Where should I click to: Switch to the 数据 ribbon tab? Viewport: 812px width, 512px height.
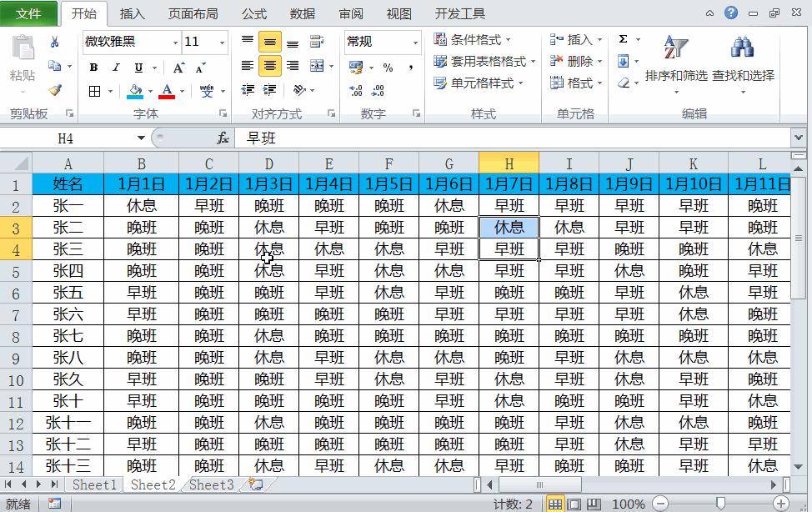301,13
